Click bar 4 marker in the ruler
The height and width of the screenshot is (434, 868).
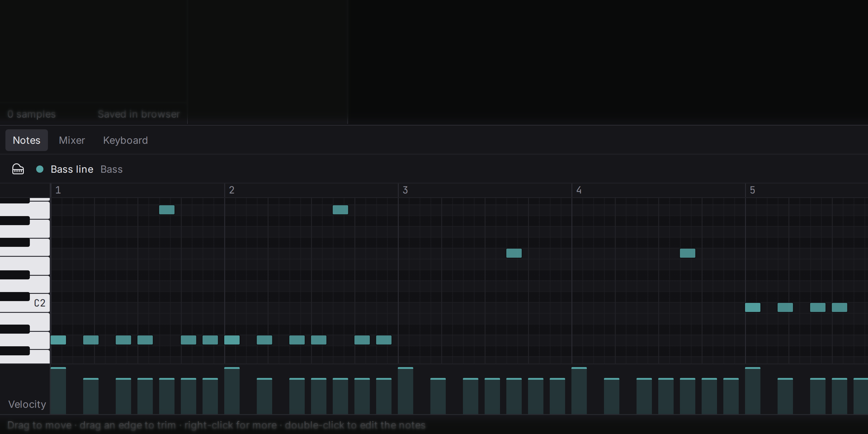(579, 190)
